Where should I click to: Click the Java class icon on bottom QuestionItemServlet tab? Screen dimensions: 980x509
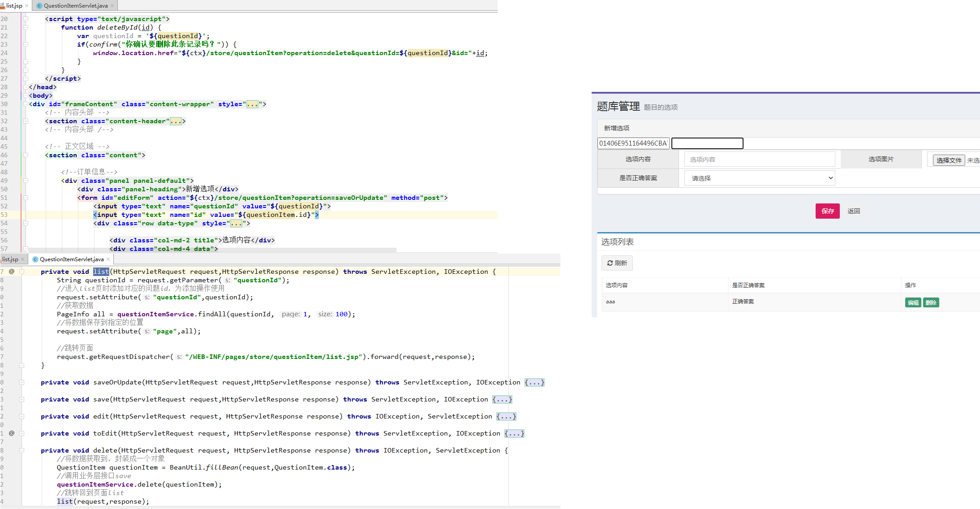(35, 259)
